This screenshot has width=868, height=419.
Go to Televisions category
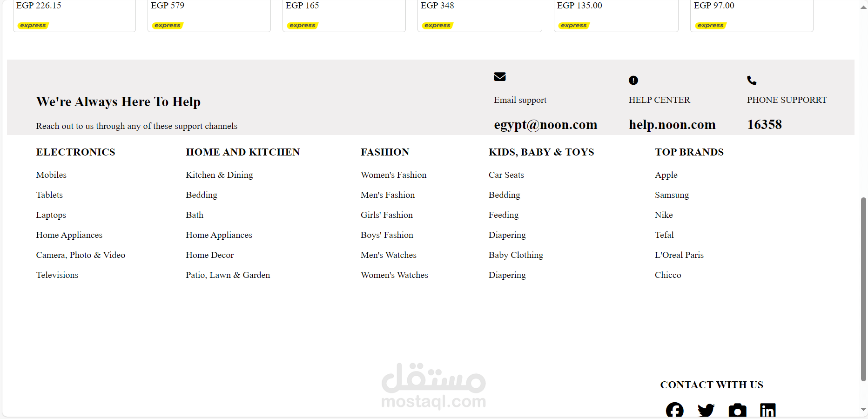tap(57, 275)
